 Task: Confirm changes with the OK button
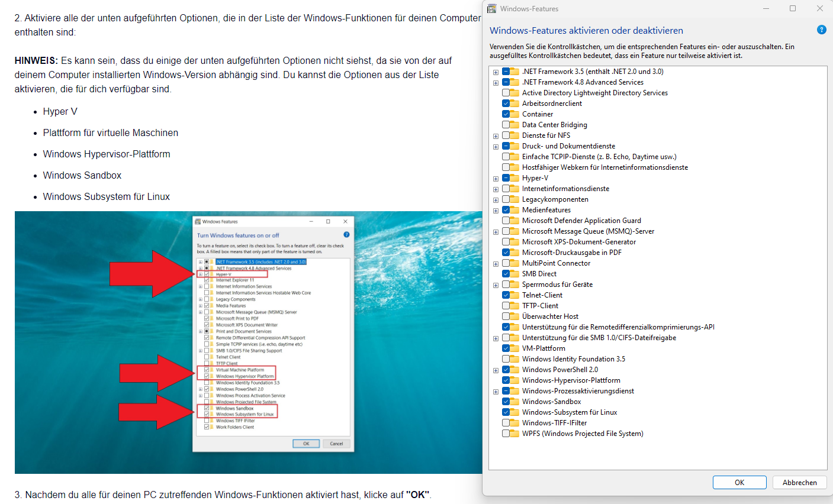(x=739, y=483)
